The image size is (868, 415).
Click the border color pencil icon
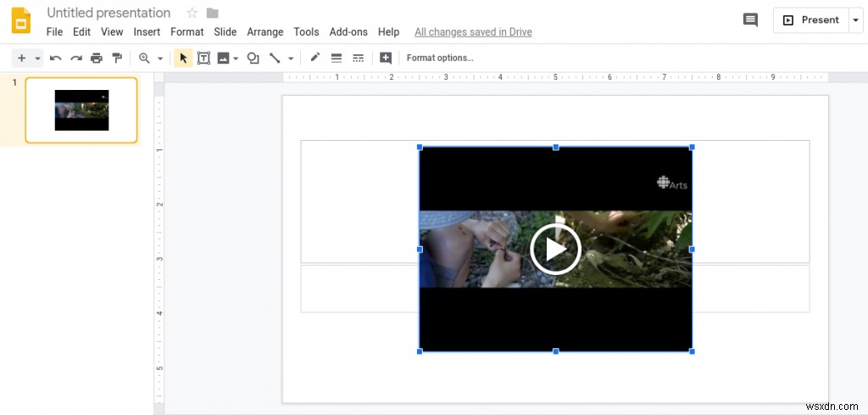(314, 58)
